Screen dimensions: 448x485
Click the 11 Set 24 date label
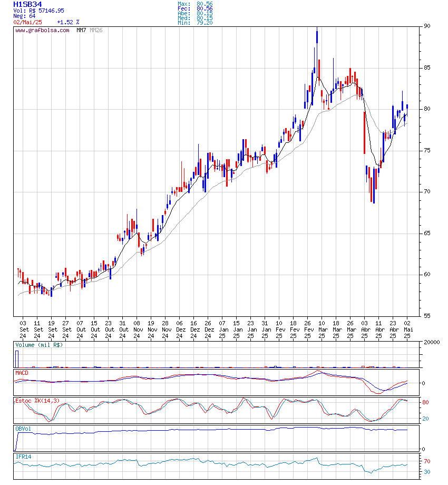[37, 329]
